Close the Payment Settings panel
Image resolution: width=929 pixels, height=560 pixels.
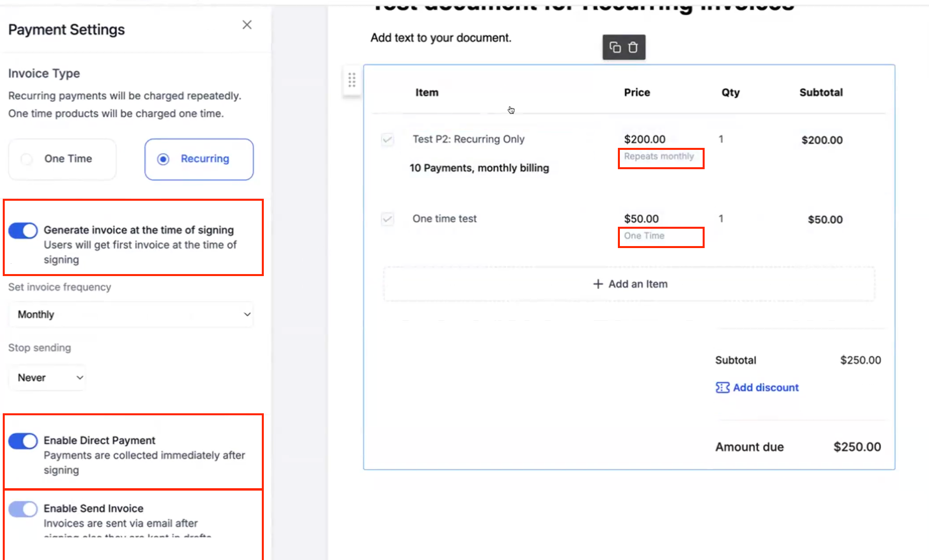tap(247, 25)
